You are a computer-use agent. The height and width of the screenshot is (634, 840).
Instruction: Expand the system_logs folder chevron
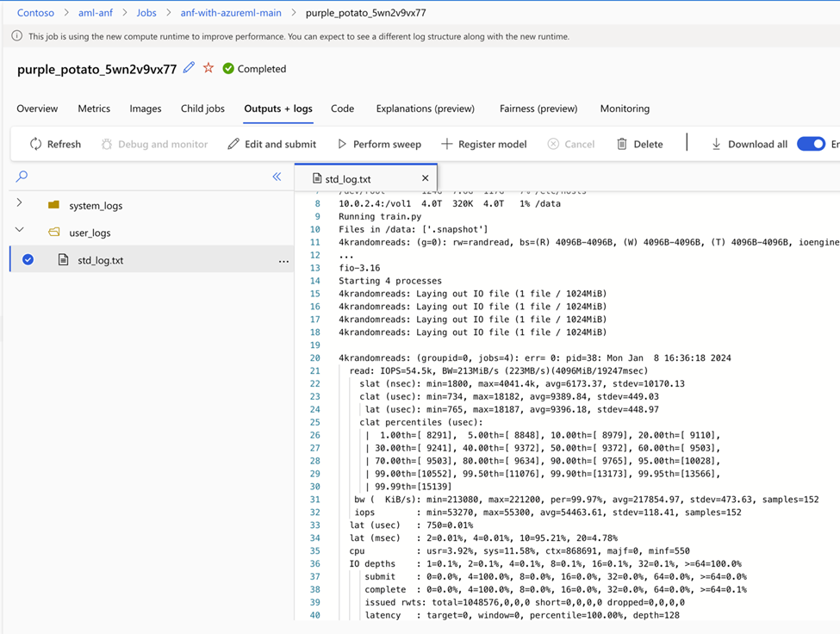(19, 202)
